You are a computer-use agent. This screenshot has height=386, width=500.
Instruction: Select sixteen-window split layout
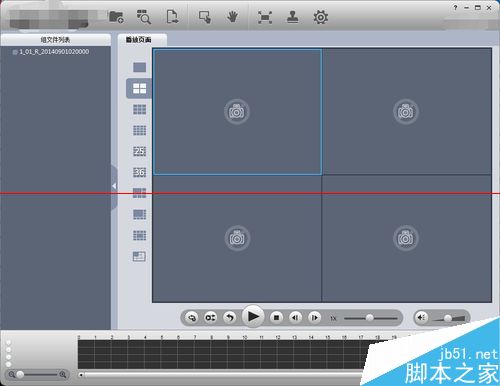coord(139,130)
